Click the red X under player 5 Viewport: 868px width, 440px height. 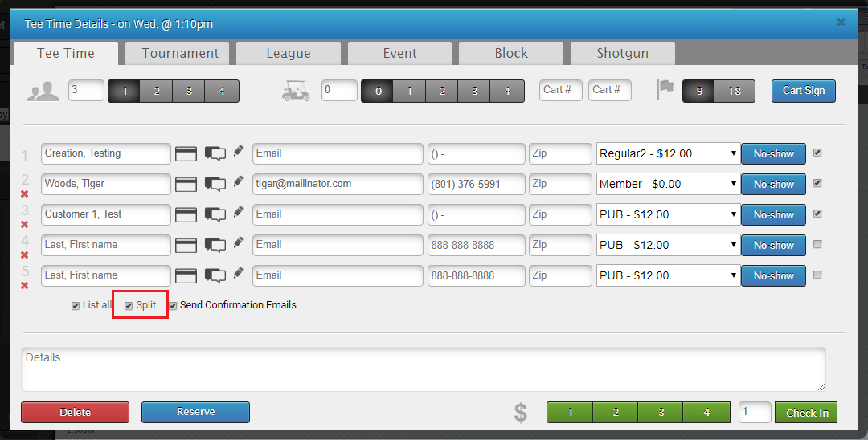pyautogui.click(x=25, y=286)
